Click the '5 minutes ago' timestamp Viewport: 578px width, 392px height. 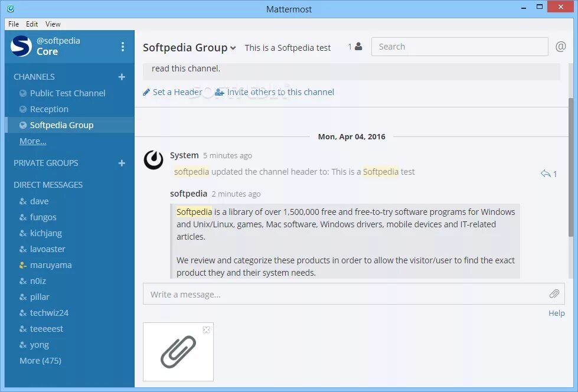click(x=227, y=156)
